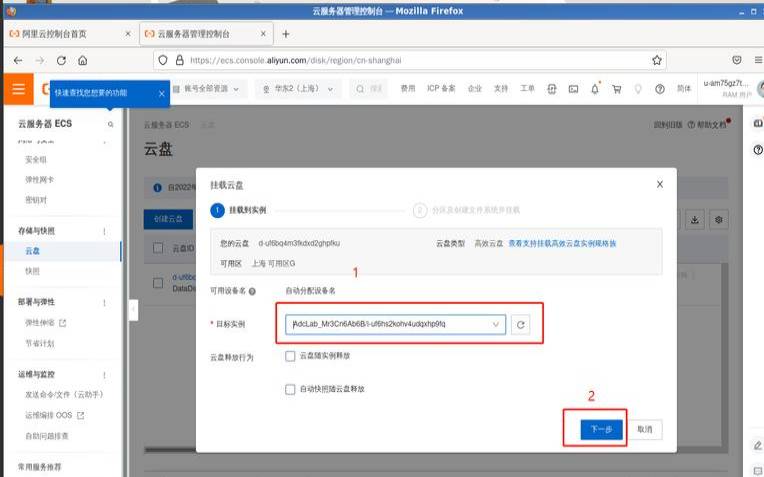The image size is (764, 477).
Task: Open the help question mark icon in top bar
Action: [x=660, y=89]
